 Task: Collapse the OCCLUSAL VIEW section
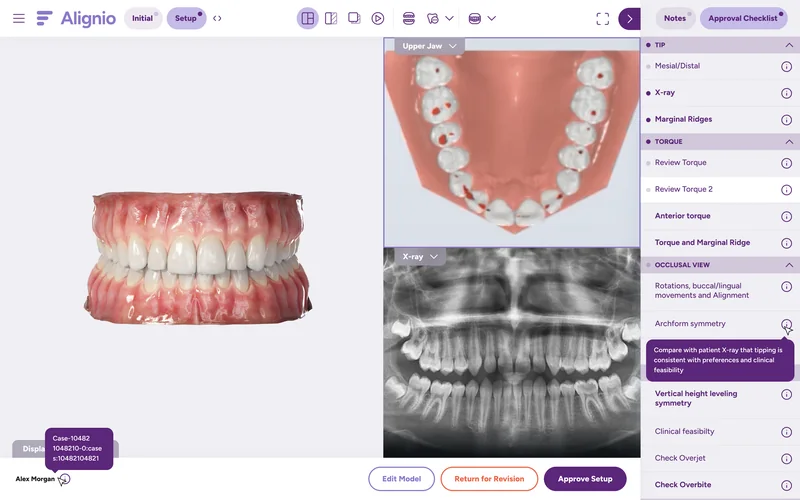coord(789,265)
